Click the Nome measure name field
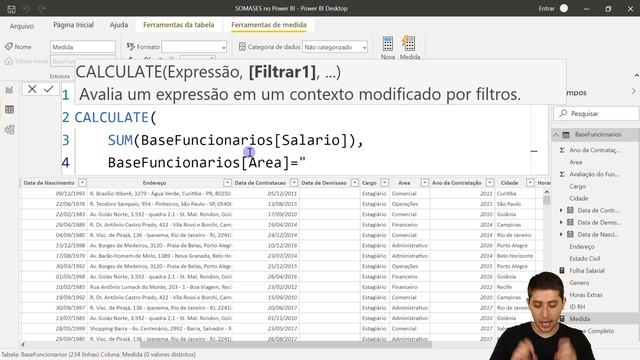 pyautogui.click(x=83, y=47)
